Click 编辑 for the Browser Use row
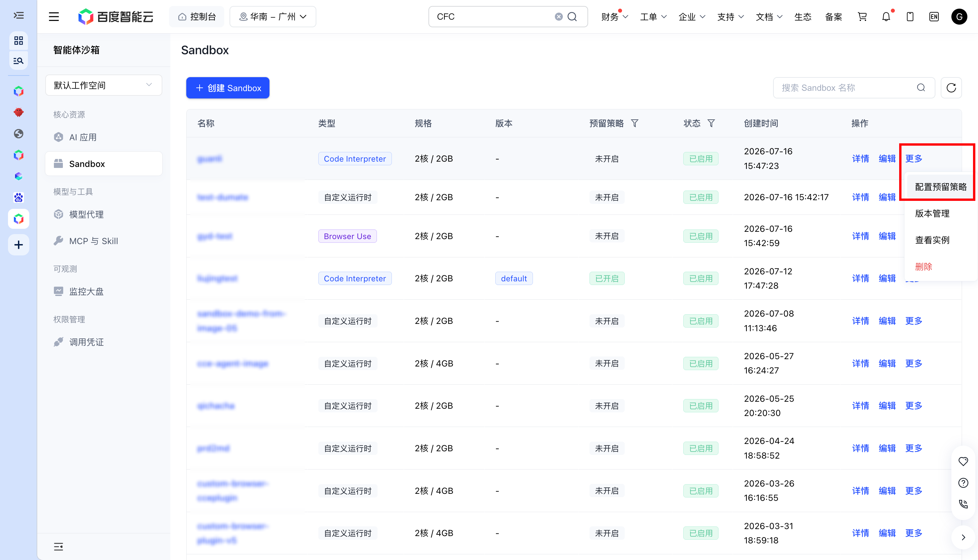978x560 pixels. coord(887,236)
